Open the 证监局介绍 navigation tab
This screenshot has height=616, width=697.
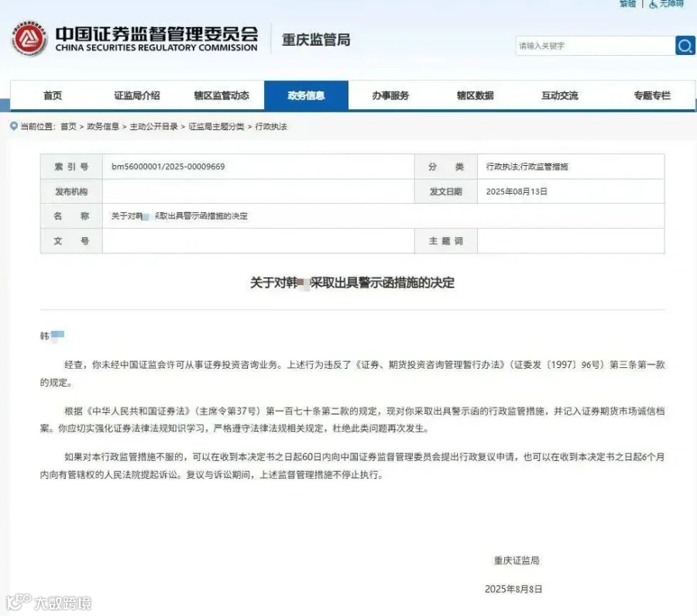click(137, 95)
